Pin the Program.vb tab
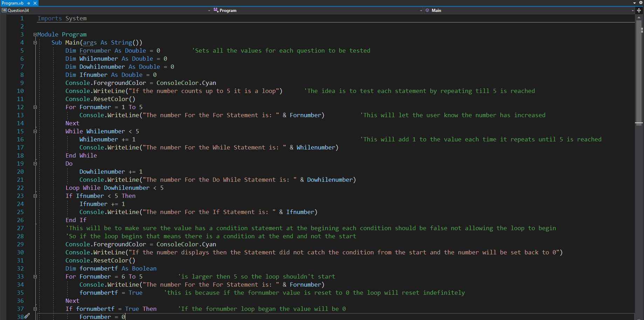Image resolution: width=644 pixels, height=320 pixels. (29, 3)
